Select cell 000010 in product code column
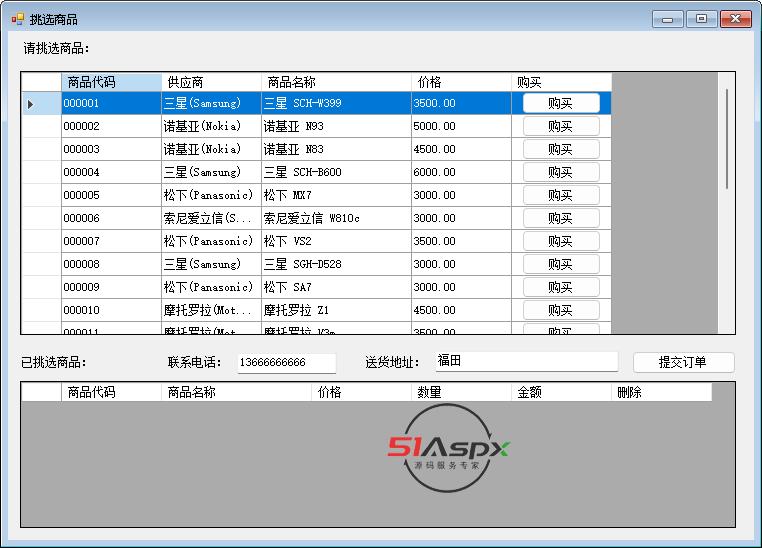This screenshot has height=548, width=762. pos(111,310)
